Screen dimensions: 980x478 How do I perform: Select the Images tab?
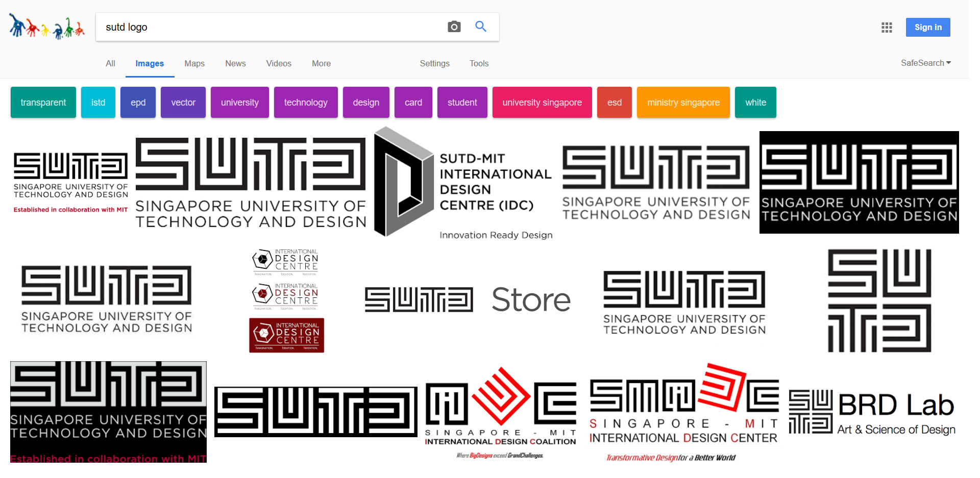click(150, 63)
